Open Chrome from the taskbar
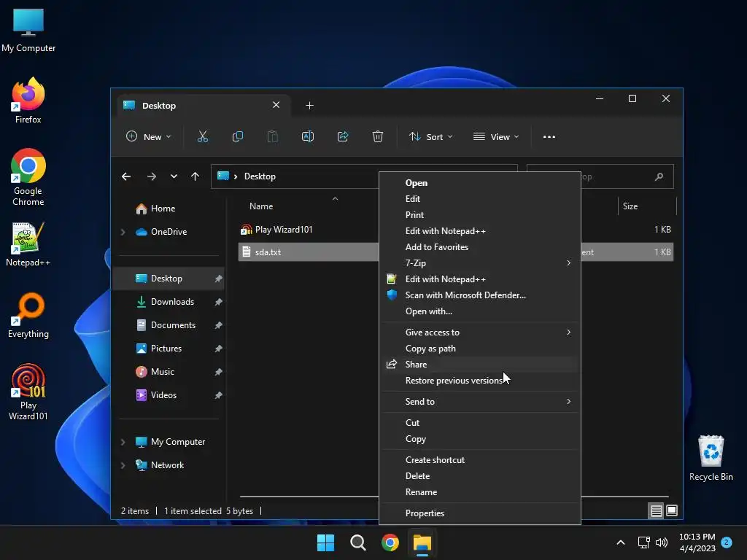 [x=390, y=542]
